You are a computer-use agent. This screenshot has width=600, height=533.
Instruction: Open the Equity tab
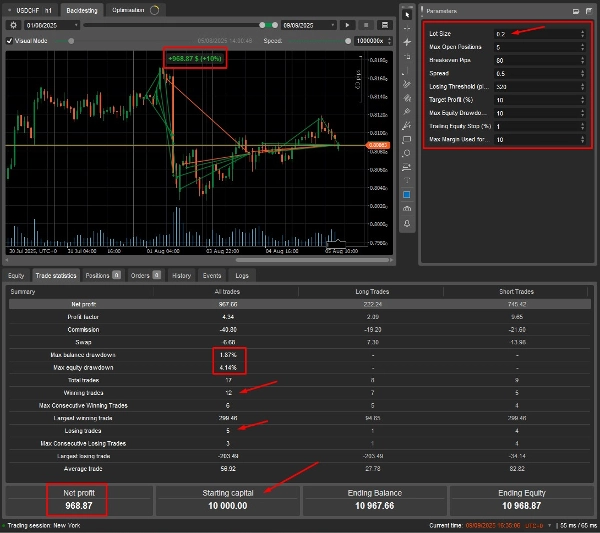pyautogui.click(x=16, y=275)
